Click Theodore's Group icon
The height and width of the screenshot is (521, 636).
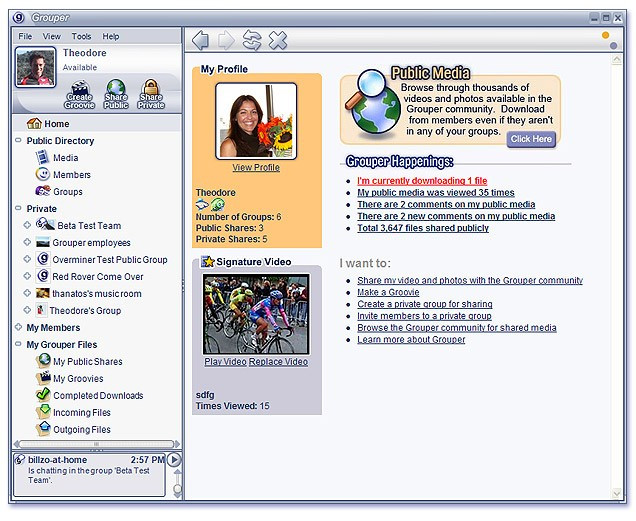[41, 310]
